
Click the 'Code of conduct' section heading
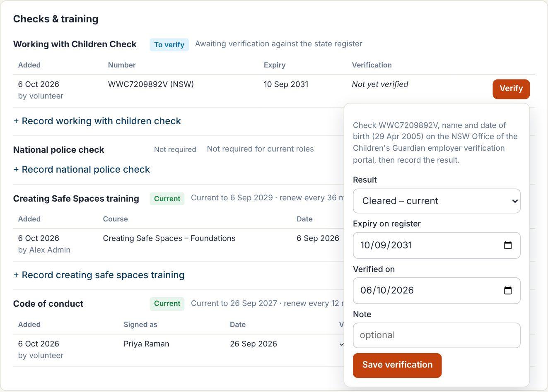click(48, 304)
